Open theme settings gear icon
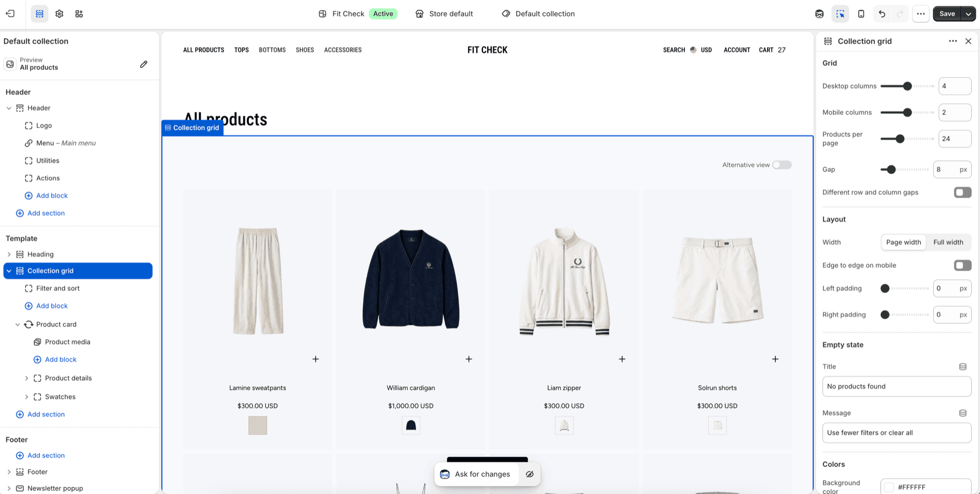Screen dimensions: 980x494 pos(59,14)
